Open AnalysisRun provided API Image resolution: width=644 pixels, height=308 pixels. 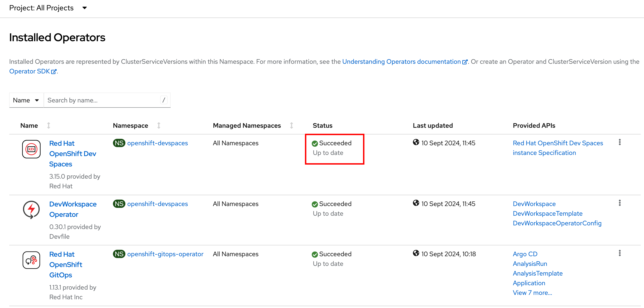530,264
